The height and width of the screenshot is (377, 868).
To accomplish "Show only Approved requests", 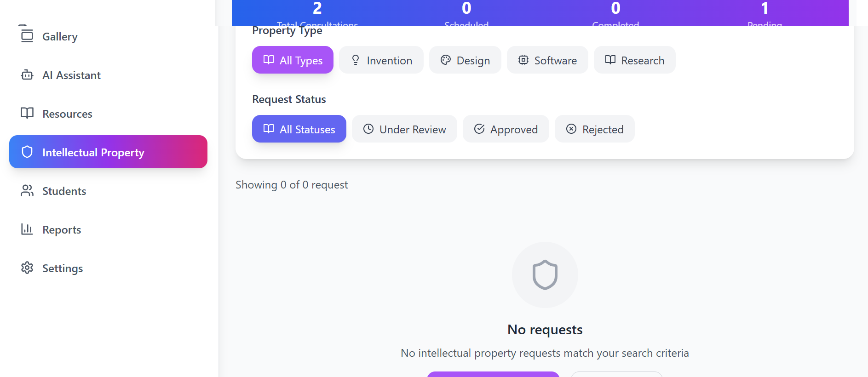I will tap(506, 129).
